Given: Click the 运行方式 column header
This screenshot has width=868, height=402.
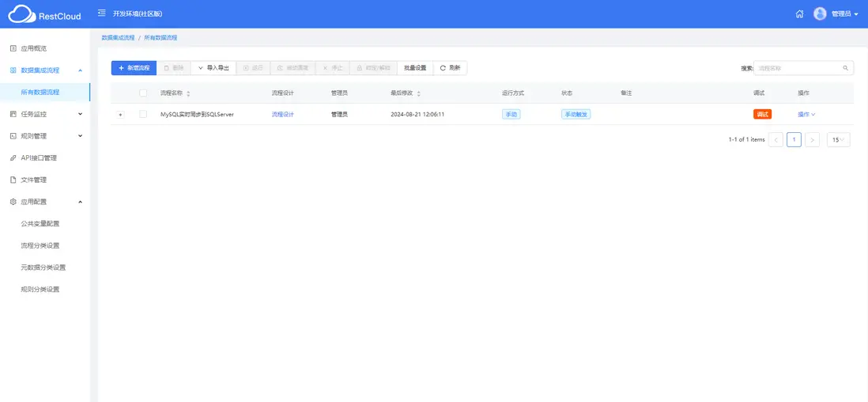Looking at the screenshot, I should 513,93.
